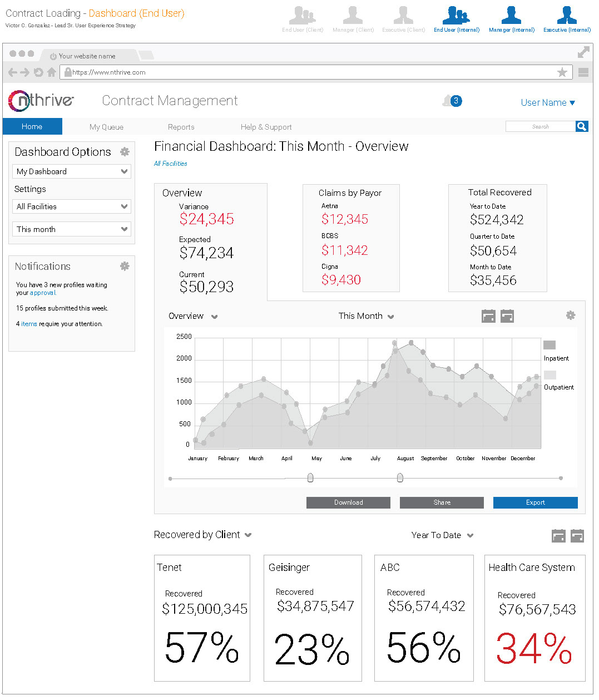Expand the All Facilities dropdown

(71, 206)
